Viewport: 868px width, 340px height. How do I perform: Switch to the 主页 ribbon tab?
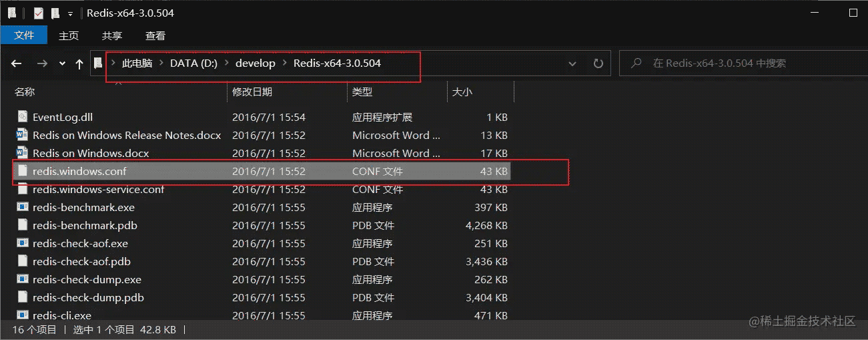[69, 35]
